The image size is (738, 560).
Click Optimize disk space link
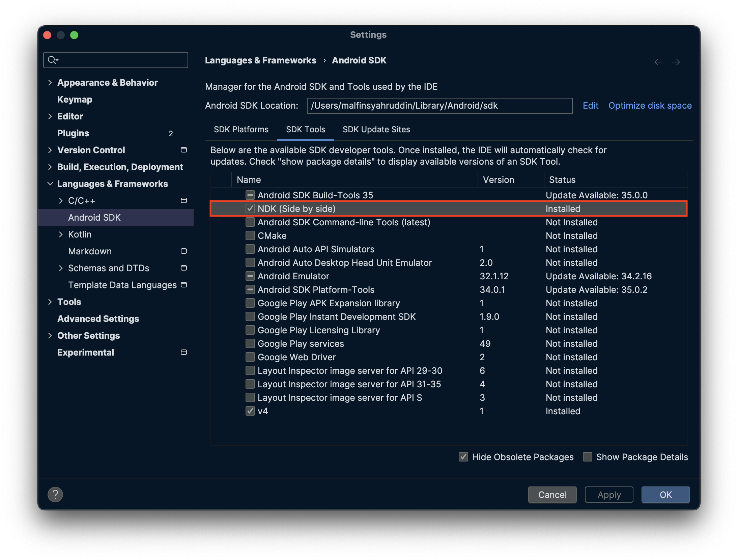(650, 105)
